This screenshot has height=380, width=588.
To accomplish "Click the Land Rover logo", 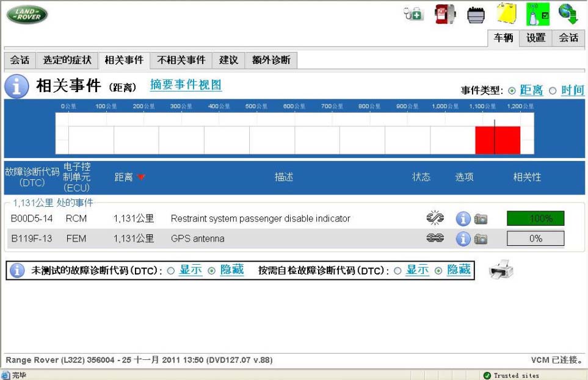I will (x=27, y=15).
